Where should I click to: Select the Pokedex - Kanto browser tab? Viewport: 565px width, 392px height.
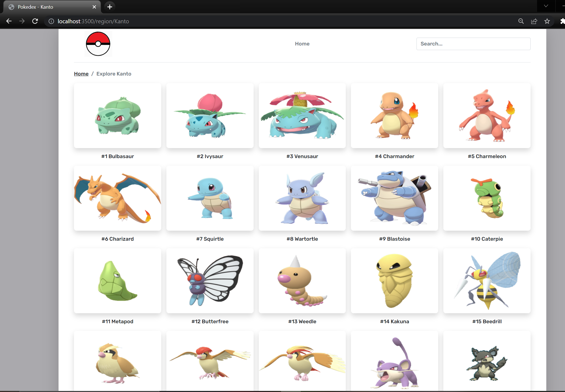coord(49,7)
